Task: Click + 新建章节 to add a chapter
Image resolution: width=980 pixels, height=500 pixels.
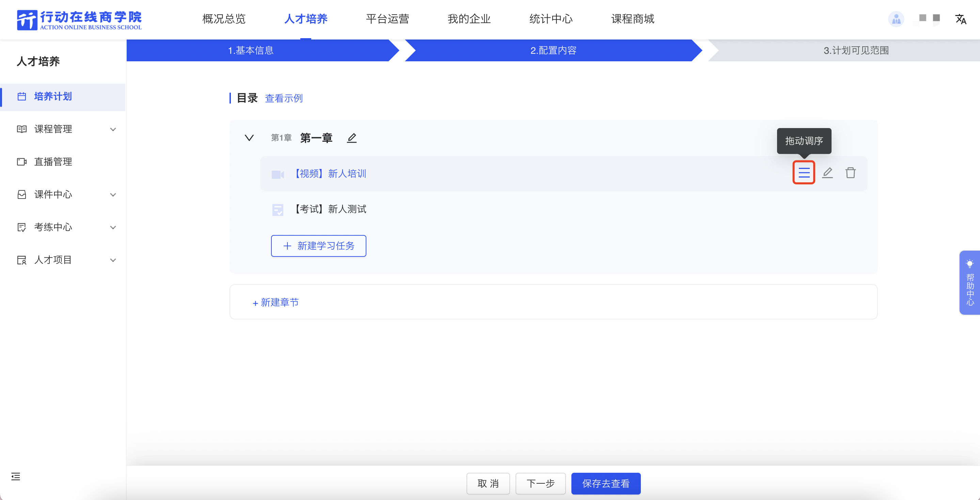Action: click(x=276, y=302)
